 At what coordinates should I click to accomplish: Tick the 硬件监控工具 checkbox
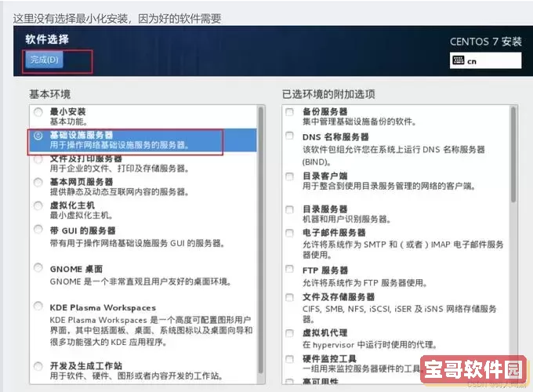point(289,359)
